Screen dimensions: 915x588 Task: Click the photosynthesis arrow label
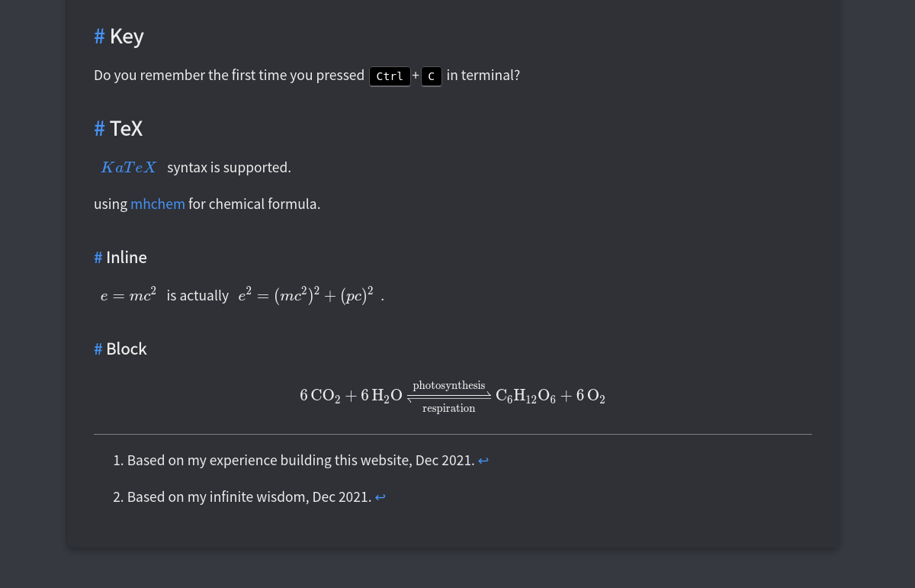coord(449,385)
